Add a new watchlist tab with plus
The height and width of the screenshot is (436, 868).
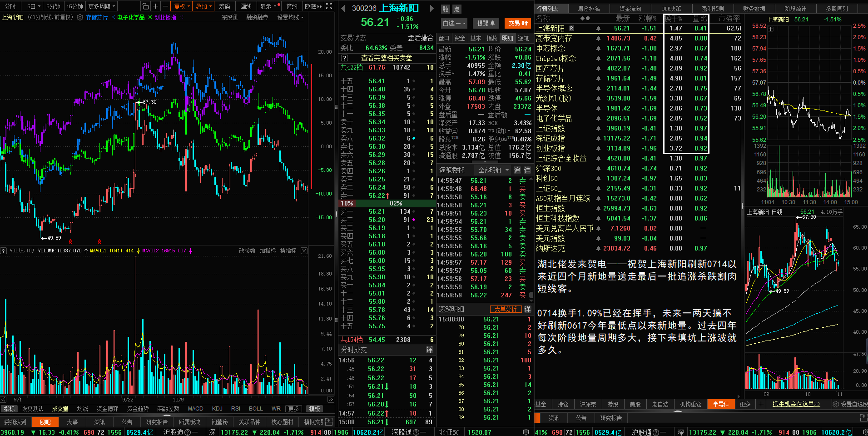(761, 404)
